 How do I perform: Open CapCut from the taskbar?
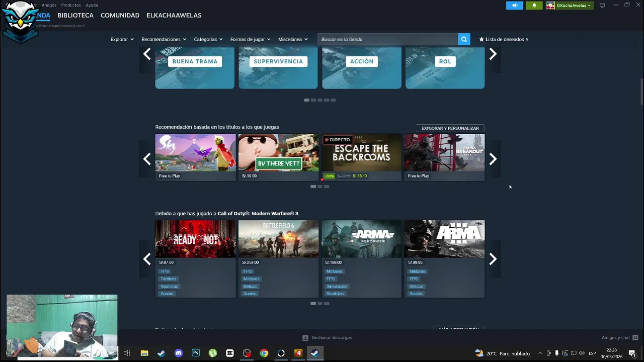(x=230, y=353)
